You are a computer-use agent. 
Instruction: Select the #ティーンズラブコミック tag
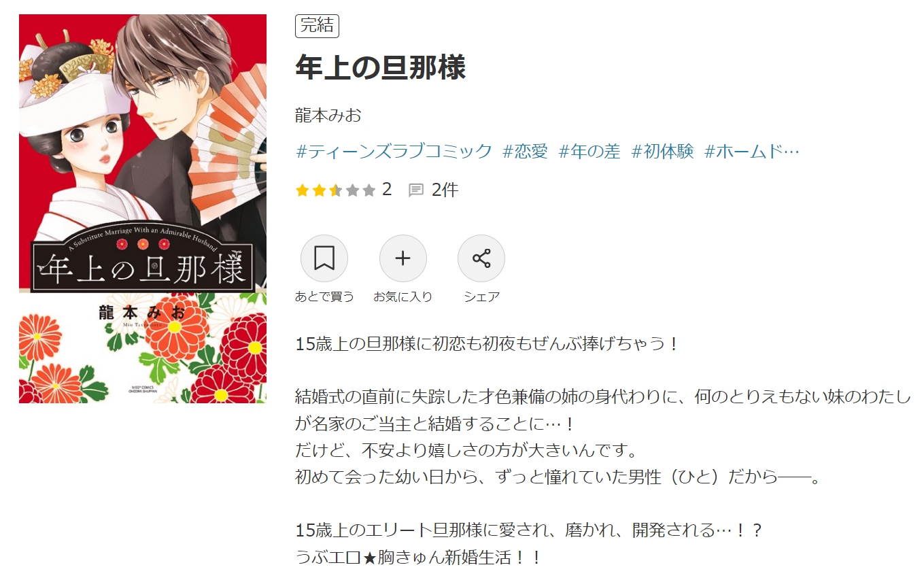tap(394, 151)
